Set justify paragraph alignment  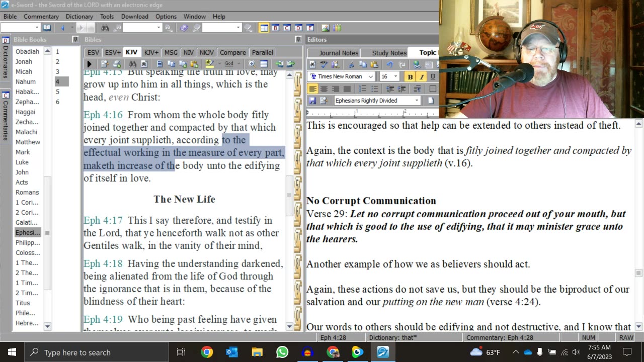pos(347,88)
